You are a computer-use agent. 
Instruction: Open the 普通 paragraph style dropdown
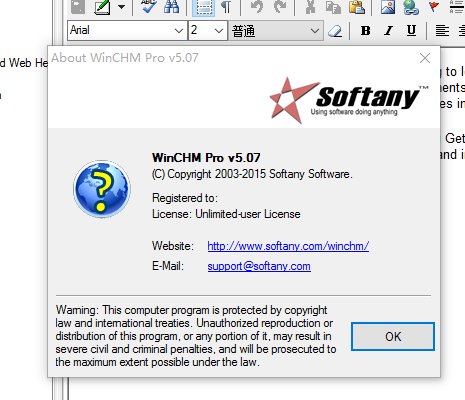276,31
